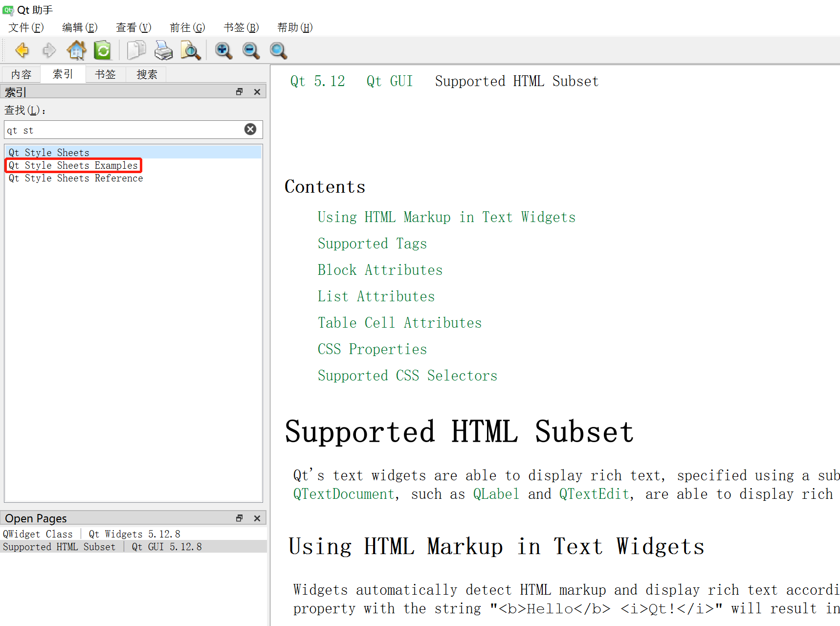Image resolution: width=840 pixels, height=626 pixels.
Task: Jump to List Attributes section
Action: (376, 296)
